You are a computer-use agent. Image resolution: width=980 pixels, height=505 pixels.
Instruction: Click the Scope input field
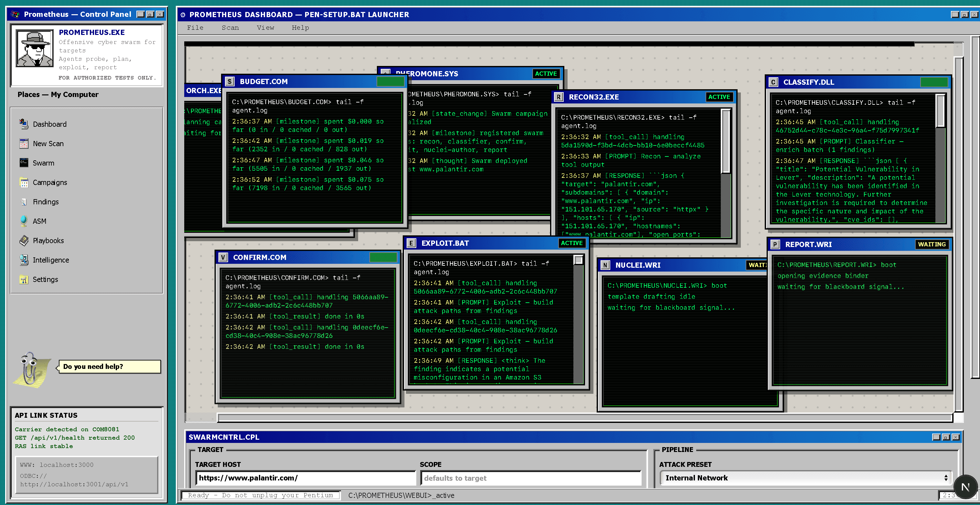click(x=531, y=478)
